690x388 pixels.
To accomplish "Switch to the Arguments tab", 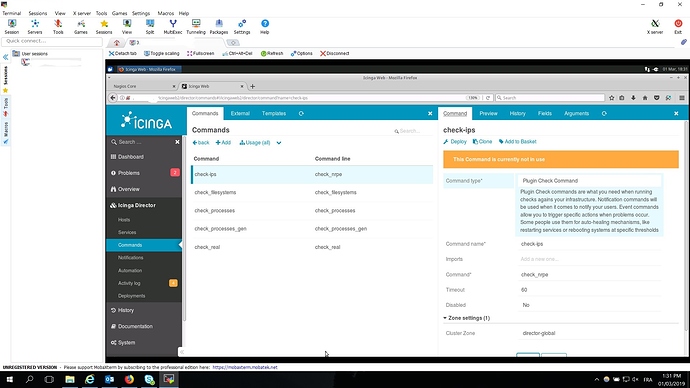I will pyautogui.click(x=576, y=113).
